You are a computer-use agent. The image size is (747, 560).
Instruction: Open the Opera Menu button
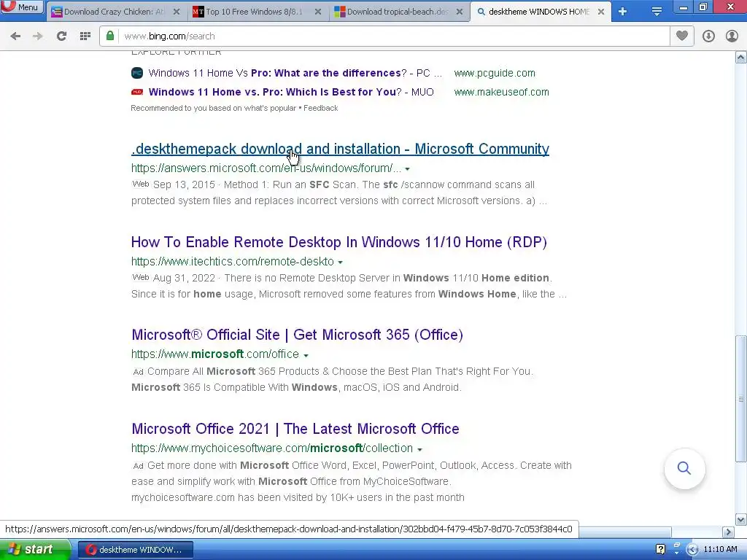pos(21,7)
